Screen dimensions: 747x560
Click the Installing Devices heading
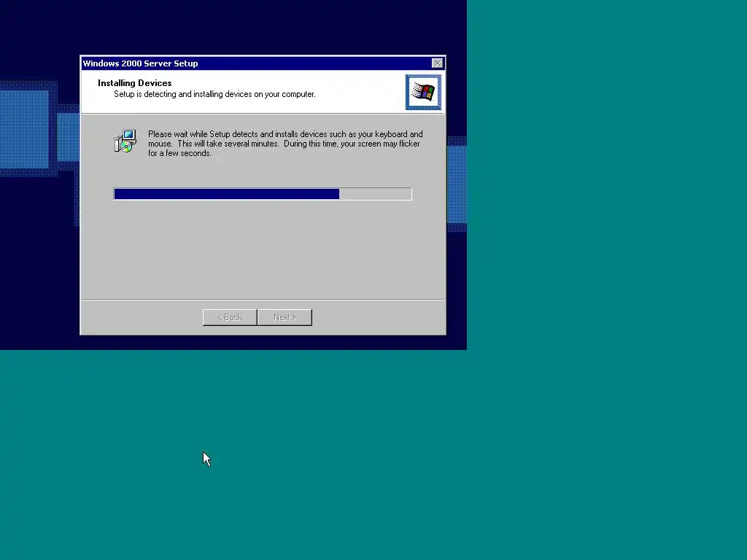(135, 83)
